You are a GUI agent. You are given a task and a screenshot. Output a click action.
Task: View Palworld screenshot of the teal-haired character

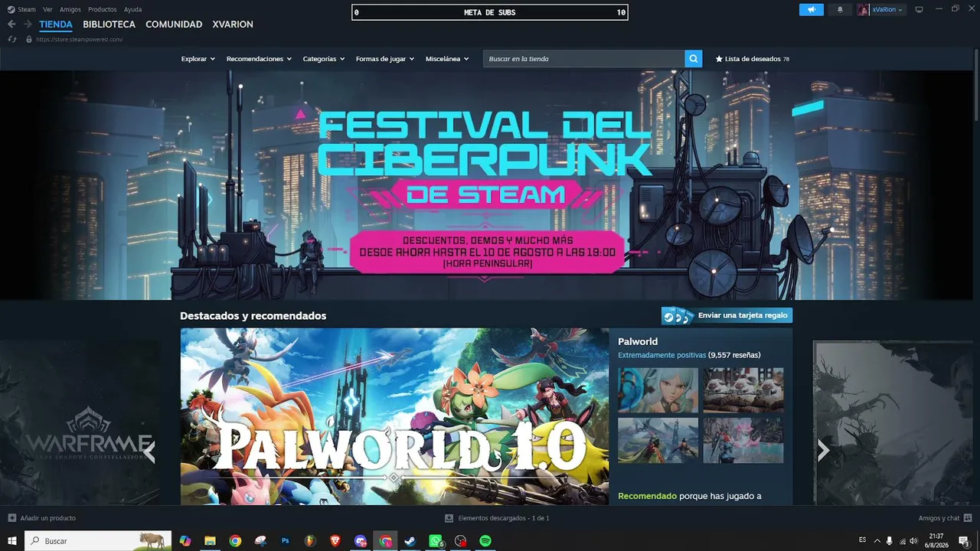tap(658, 390)
